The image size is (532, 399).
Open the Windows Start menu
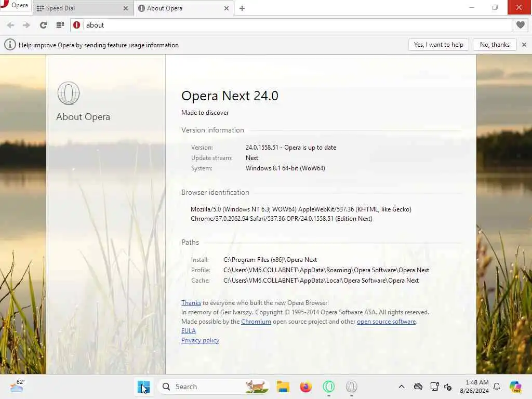point(143,387)
